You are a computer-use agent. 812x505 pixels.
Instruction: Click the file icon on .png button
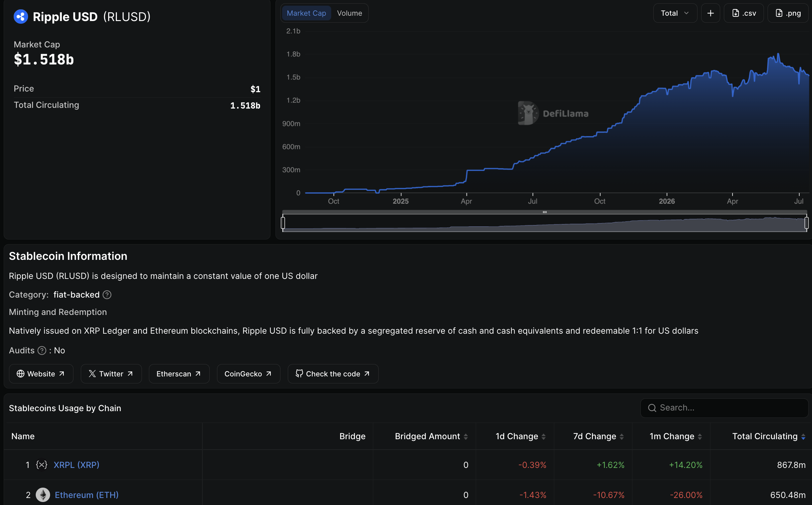point(779,13)
